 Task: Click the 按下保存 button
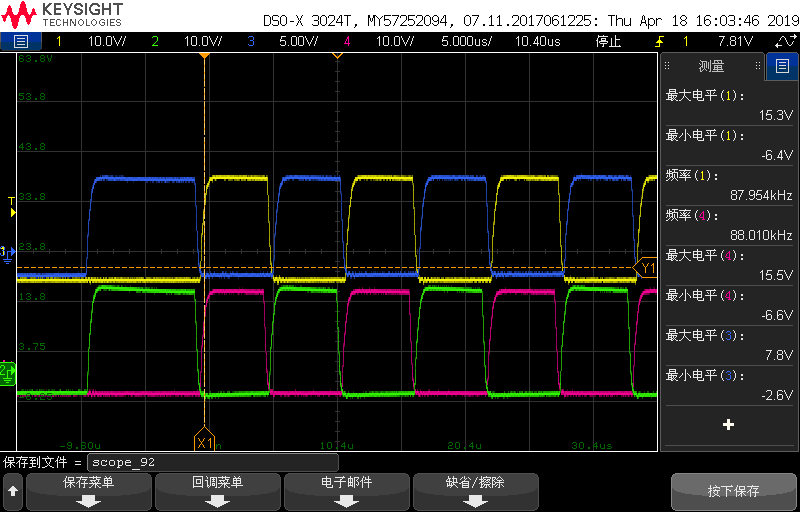[734, 491]
